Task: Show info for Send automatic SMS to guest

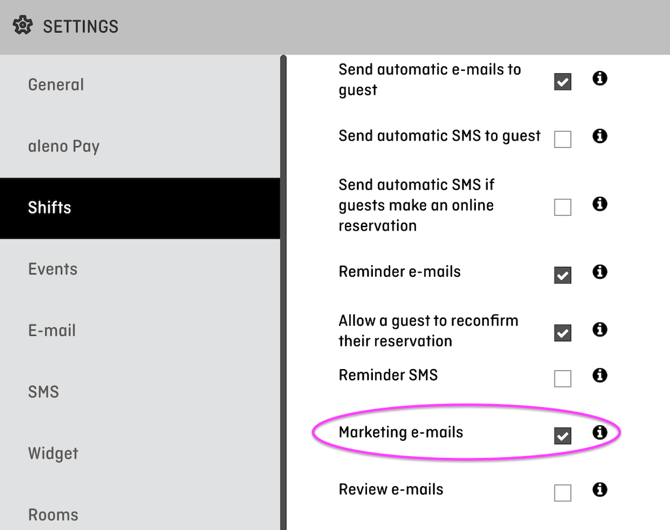Action: point(599,136)
